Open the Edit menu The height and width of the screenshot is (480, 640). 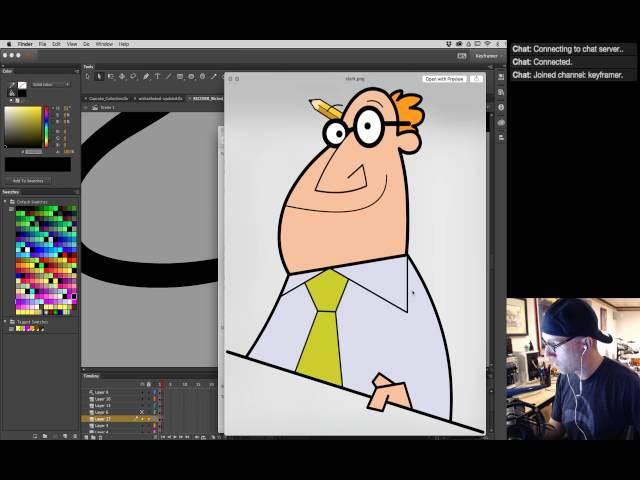tap(56, 44)
